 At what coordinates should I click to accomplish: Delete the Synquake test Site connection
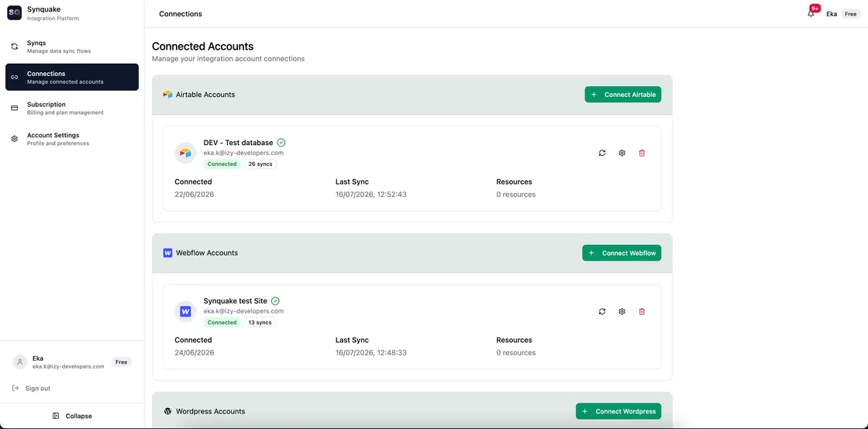pos(642,312)
